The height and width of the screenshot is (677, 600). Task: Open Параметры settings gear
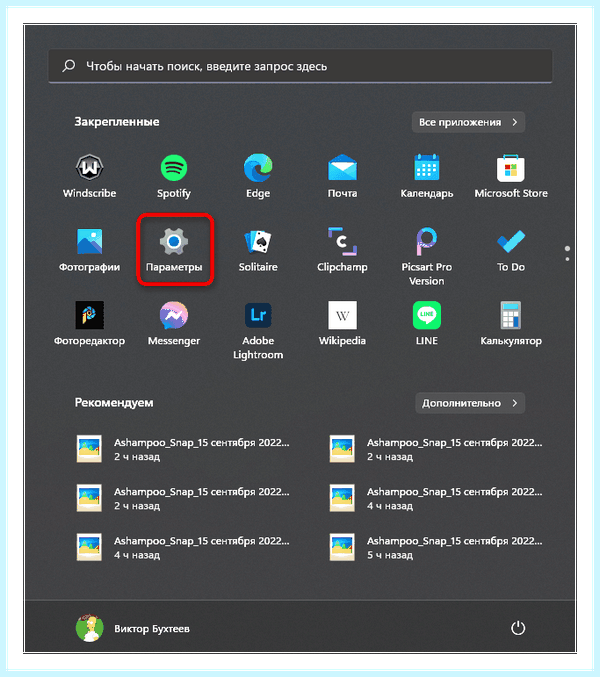pos(174,250)
